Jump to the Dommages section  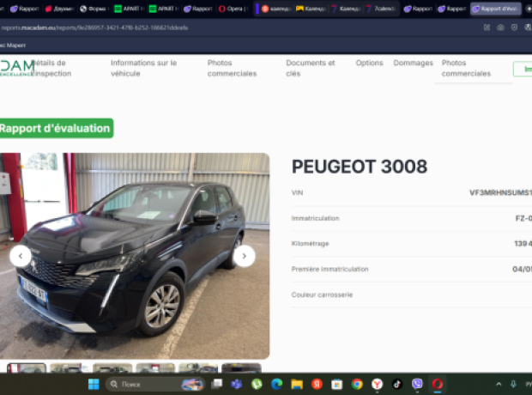coord(413,63)
